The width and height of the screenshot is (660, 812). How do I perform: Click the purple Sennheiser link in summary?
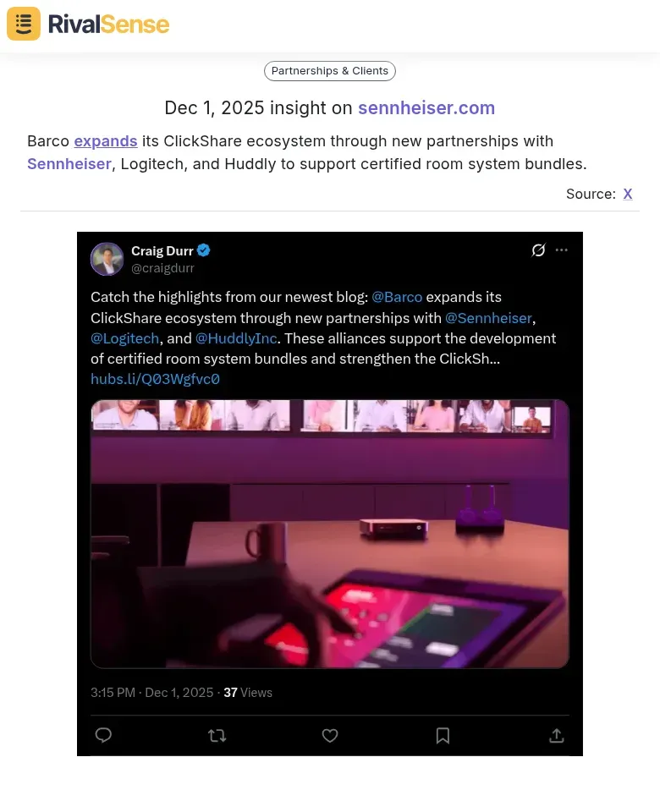point(69,163)
